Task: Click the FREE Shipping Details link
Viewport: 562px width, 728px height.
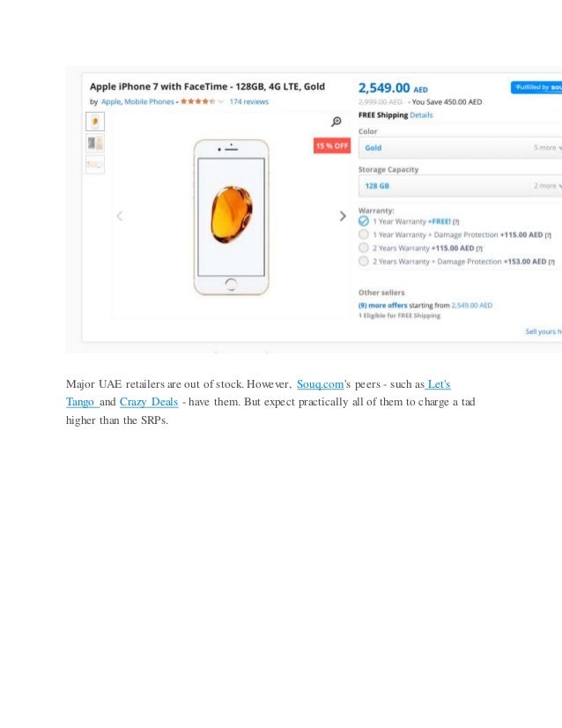Action: coord(421,115)
